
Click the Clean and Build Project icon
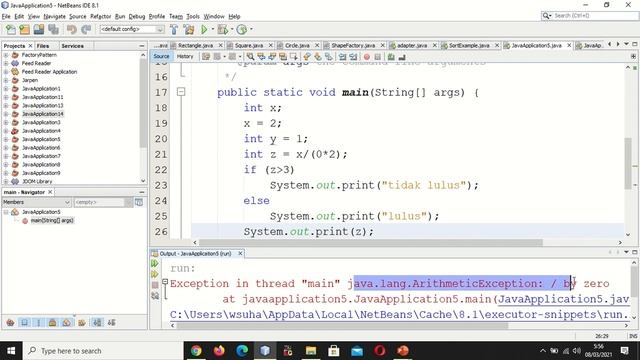(x=189, y=29)
